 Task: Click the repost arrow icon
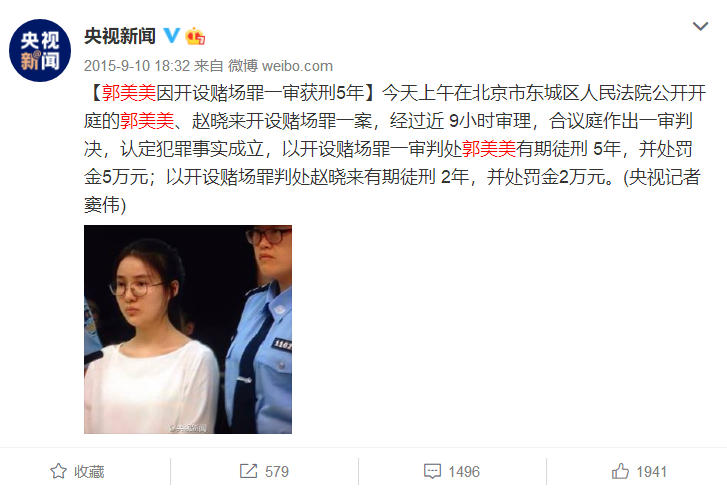pos(249,471)
